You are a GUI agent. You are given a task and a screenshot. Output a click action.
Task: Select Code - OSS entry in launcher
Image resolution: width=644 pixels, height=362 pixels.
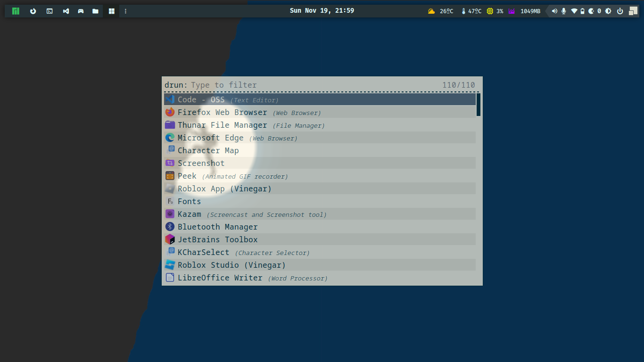pos(320,99)
